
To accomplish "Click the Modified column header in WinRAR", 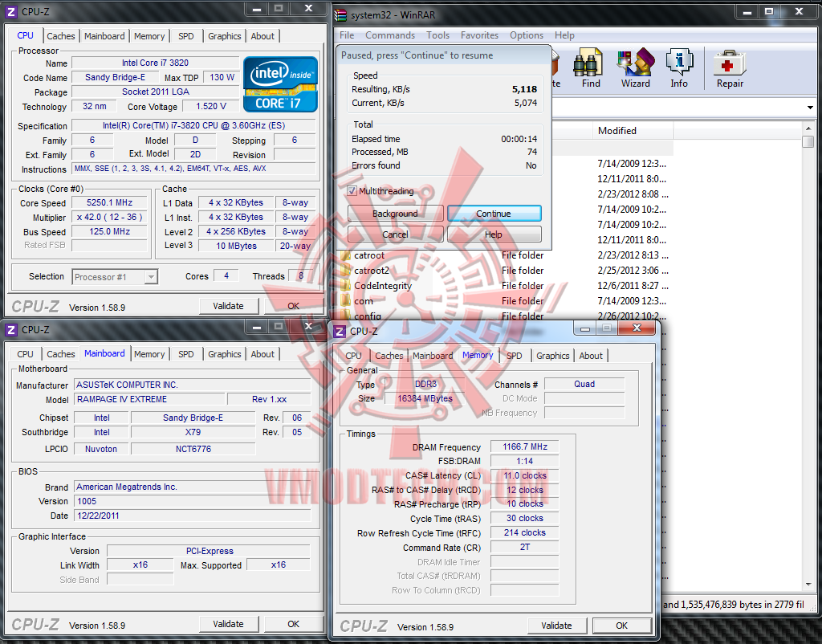I will click(x=633, y=131).
